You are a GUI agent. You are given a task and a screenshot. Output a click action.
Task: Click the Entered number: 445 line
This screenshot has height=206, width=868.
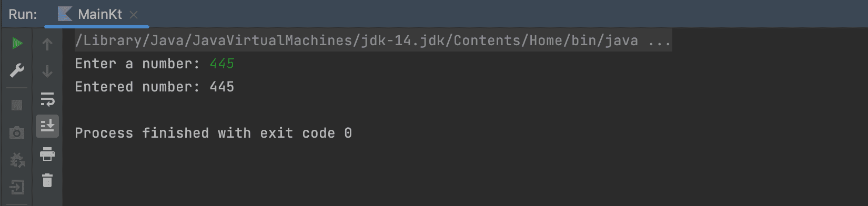click(x=155, y=87)
